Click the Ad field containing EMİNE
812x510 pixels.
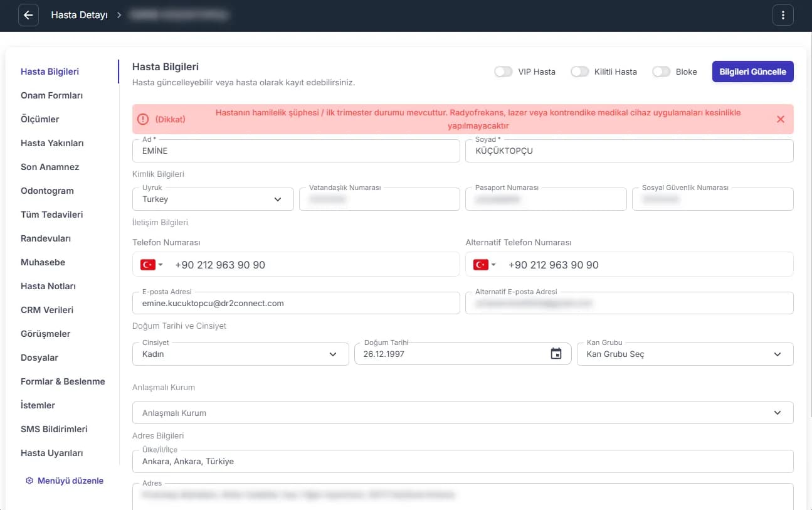pyautogui.click(x=296, y=151)
